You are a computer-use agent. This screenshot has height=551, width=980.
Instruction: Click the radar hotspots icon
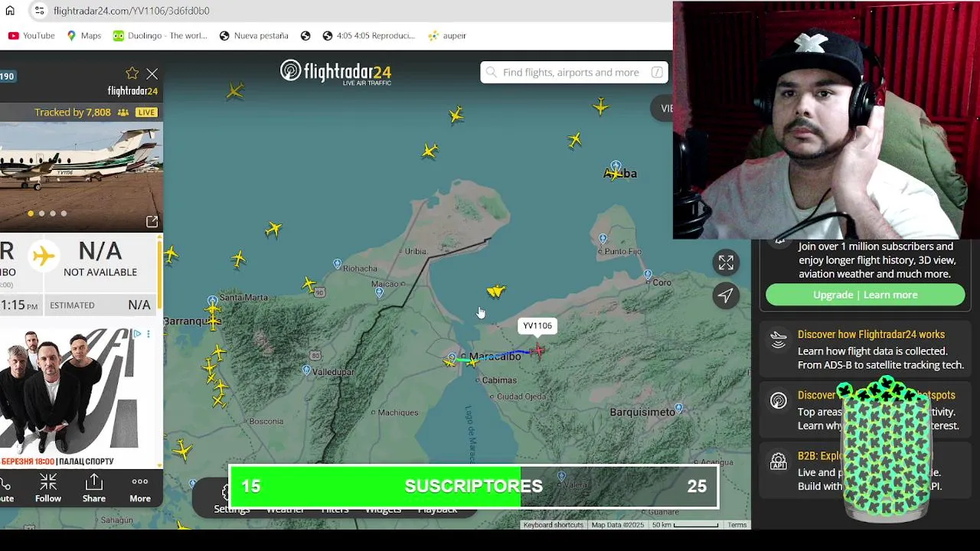[x=779, y=400]
